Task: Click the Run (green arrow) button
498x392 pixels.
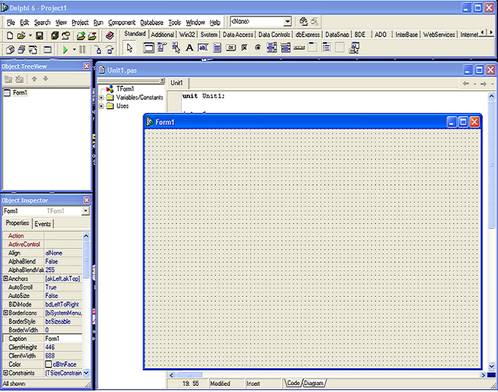Action: pos(65,50)
